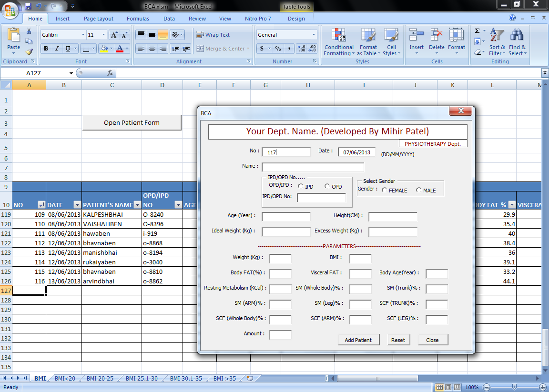Viewport: 549px width, 392px height.
Task: Open Conditional Formatting menu
Action: [338, 42]
